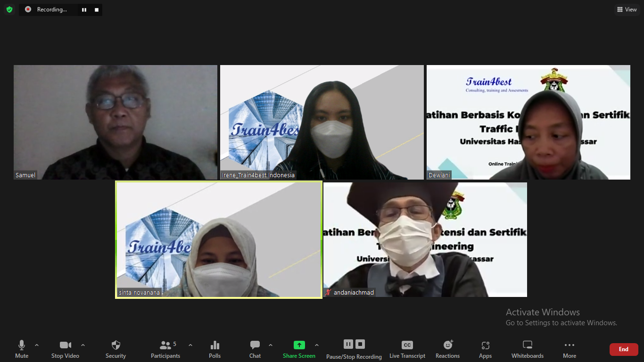Expand the Share Screen options arrow

[317, 345]
